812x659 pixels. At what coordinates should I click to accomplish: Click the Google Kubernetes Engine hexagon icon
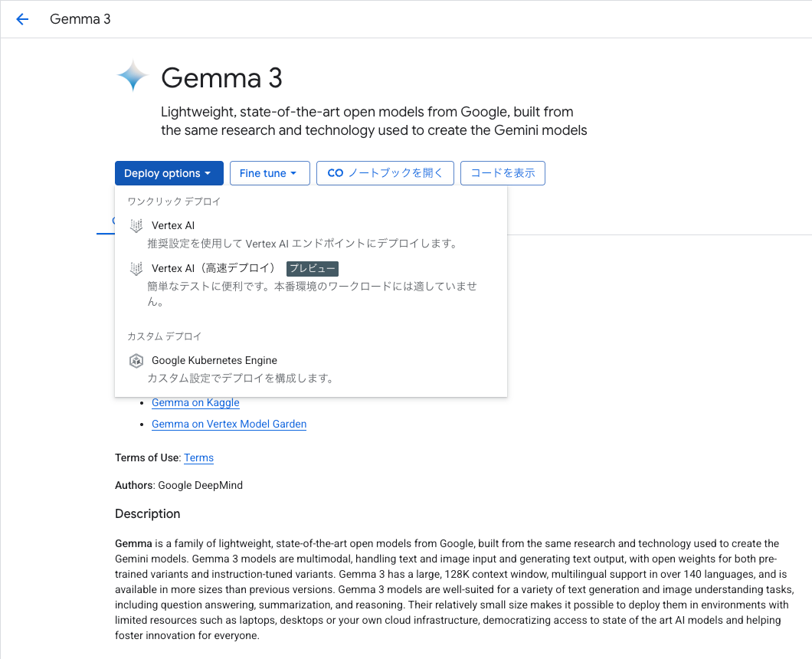click(x=136, y=361)
